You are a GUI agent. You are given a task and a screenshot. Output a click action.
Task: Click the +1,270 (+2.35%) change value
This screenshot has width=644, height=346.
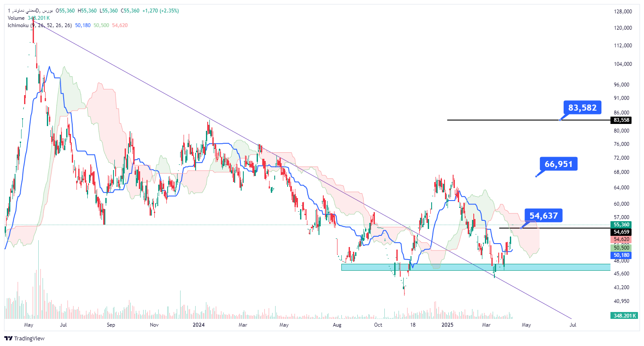tap(161, 10)
